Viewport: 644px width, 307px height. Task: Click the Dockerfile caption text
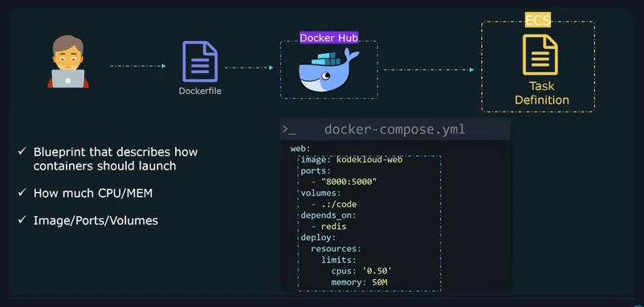coord(200,91)
